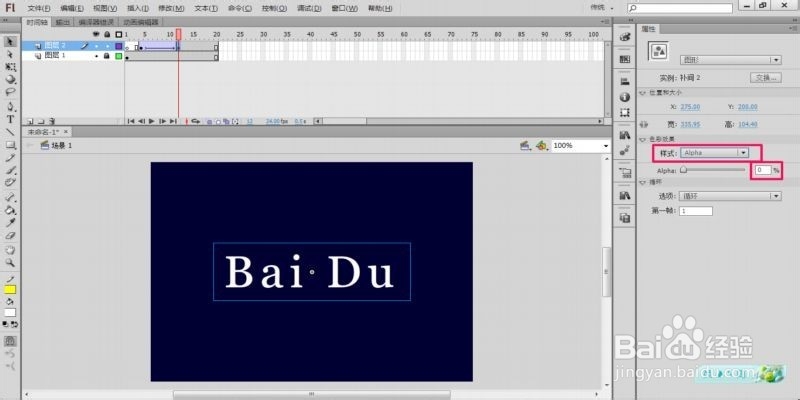Open the Alpha style dropdown
The height and width of the screenshot is (400, 800).
coord(714,153)
